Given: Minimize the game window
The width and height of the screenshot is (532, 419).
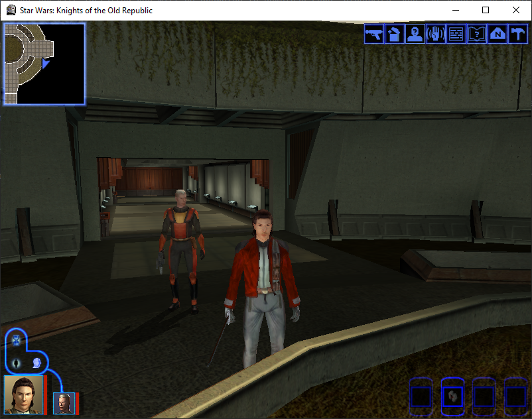Looking at the screenshot, I should [x=456, y=10].
